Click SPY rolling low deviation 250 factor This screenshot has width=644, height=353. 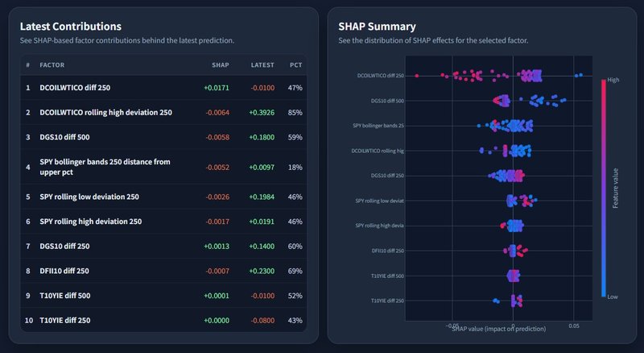[89, 197]
